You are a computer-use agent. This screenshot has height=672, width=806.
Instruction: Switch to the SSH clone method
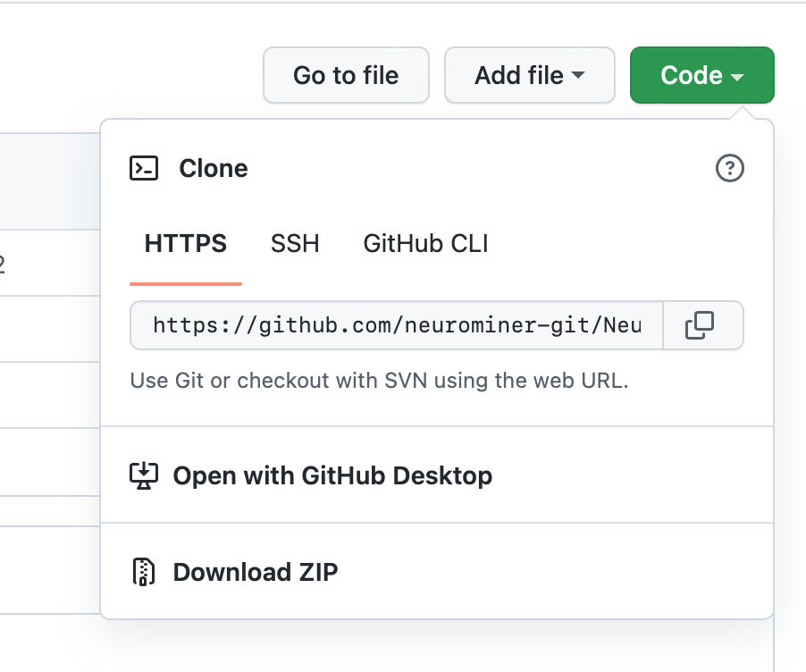tap(295, 243)
